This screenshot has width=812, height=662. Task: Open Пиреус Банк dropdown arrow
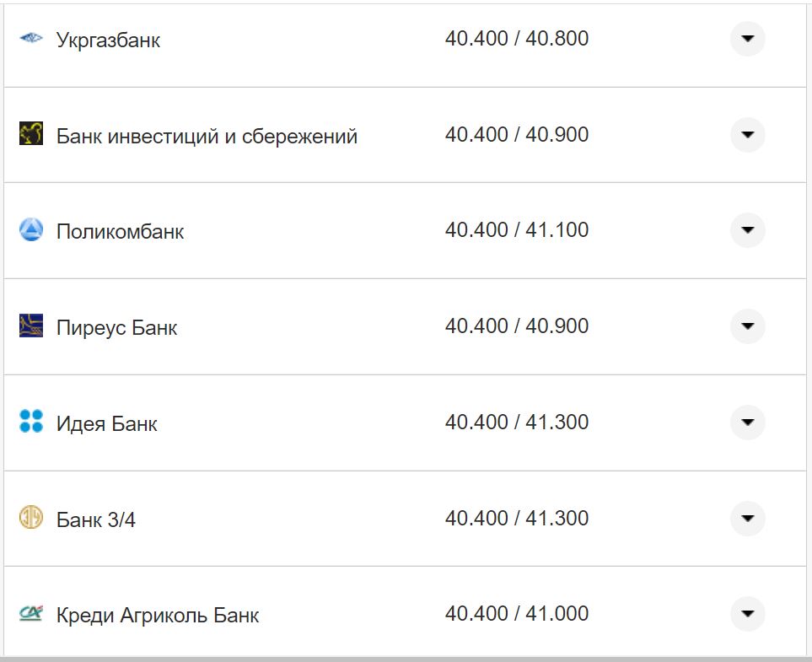(x=747, y=326)
